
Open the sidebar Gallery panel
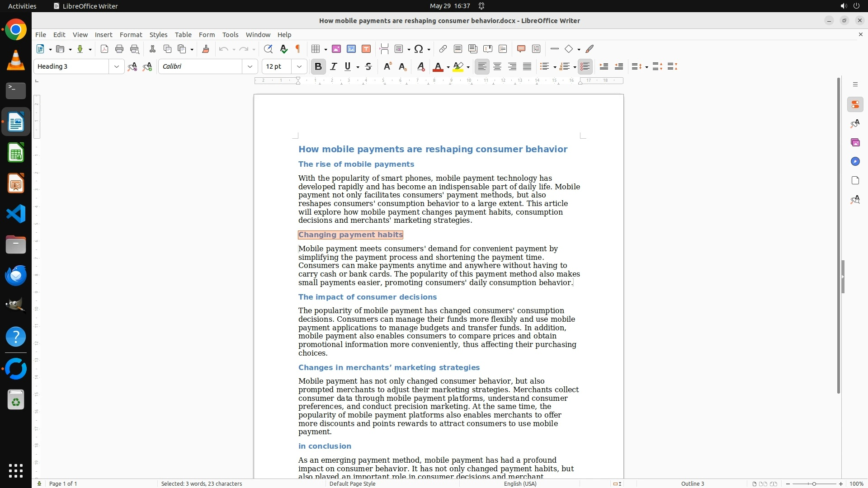tap(855, 142)
